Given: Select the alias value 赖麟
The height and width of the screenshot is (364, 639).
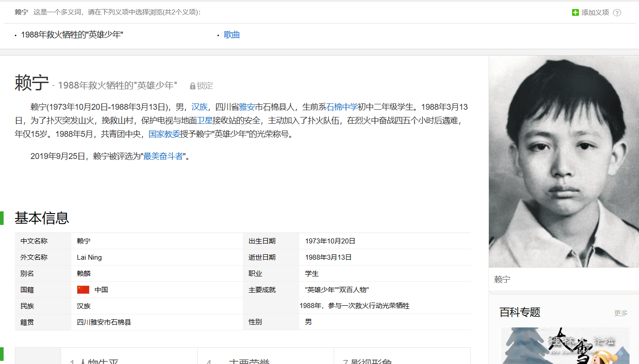Looking at the screenshot, I should coord(84,274).
